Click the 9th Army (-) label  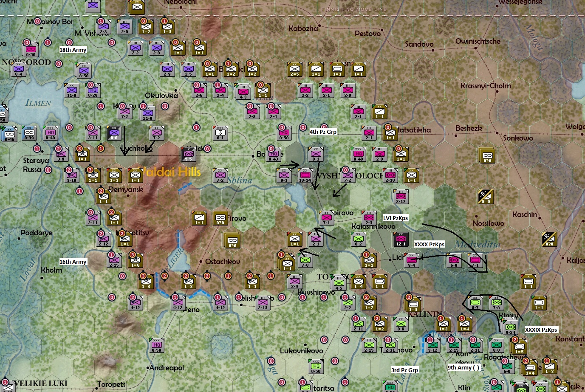pyautogui.click(x=463, y=368)
